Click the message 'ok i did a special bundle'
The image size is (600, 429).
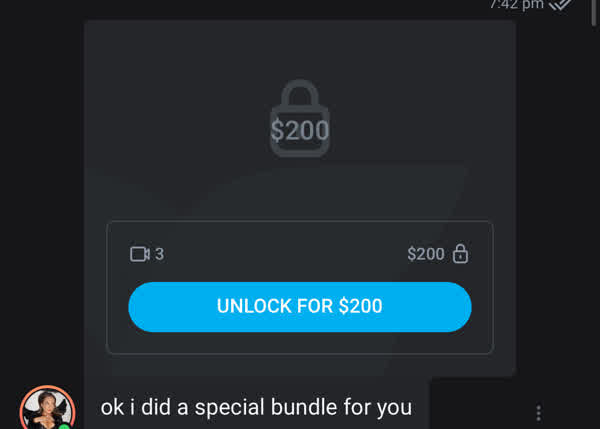(256, 407)
